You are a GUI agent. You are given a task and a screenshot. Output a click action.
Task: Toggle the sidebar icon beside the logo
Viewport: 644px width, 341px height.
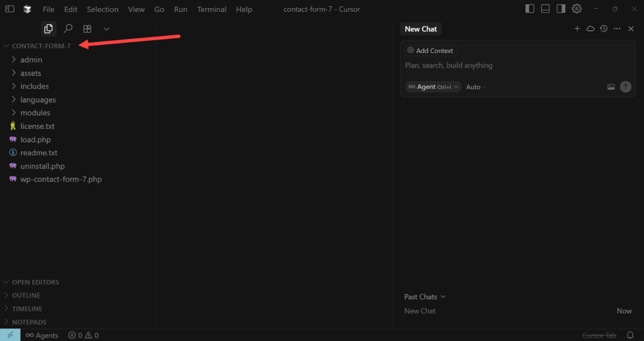(9, 9)
